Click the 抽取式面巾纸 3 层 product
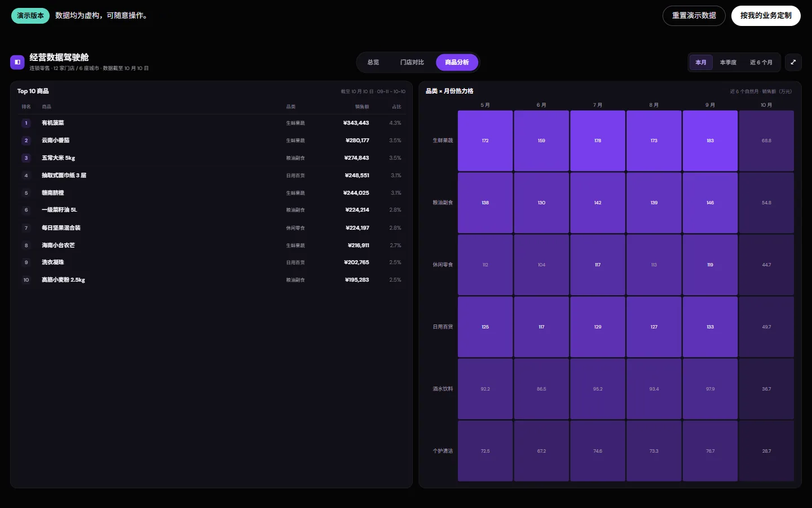 [x=64, y=176]
